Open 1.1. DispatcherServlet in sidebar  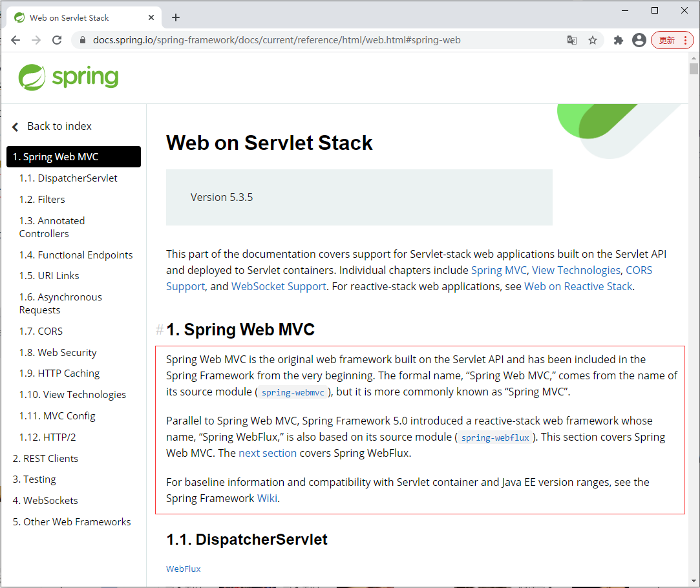pos(68,178)
